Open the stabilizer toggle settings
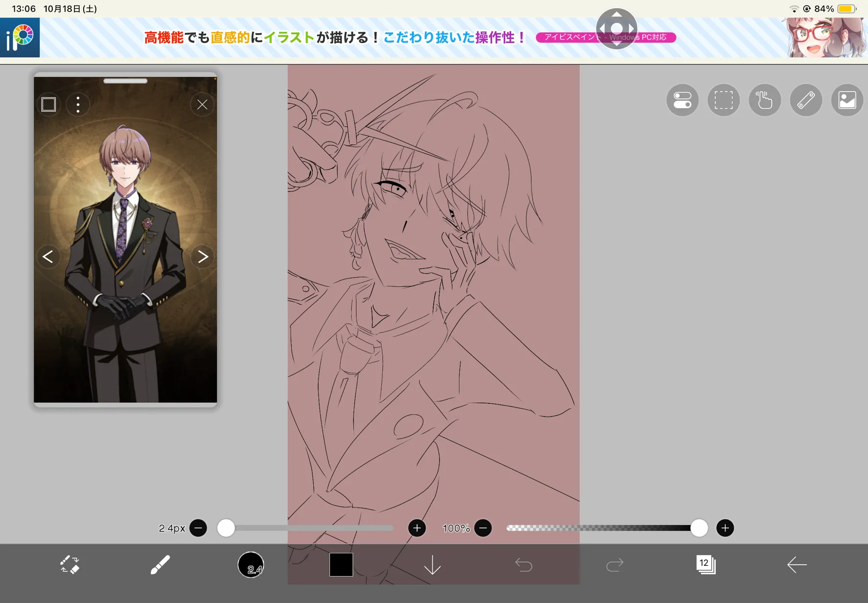 tap(682, 100)
